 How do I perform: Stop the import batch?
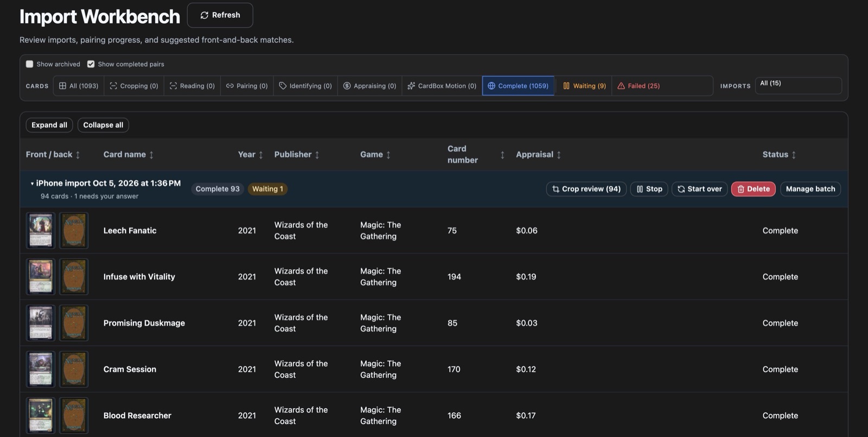point(649,189)
